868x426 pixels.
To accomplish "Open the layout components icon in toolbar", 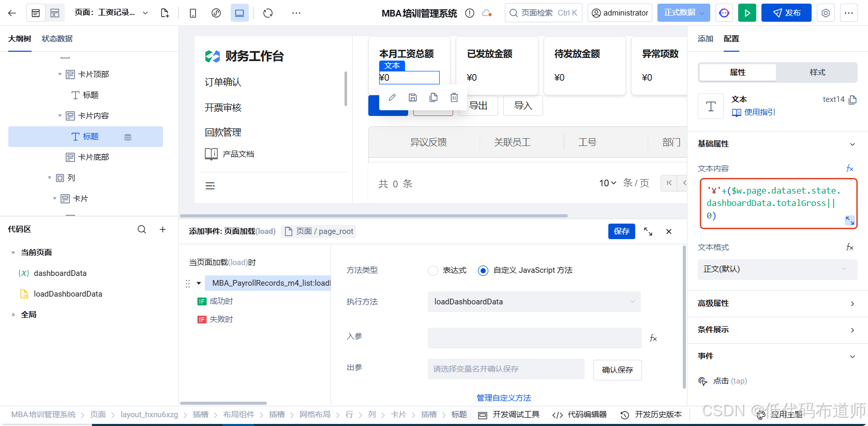I will [x=55, y=13].
